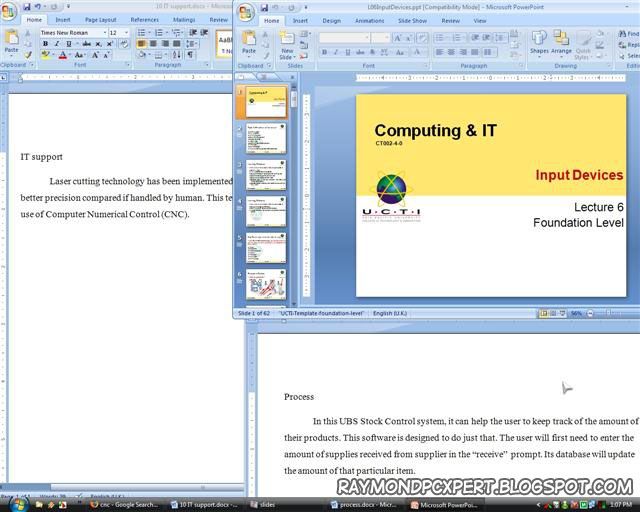Expand numbering dropdown arrow in Word
Viewport: 640px width, 512px height.
(167, 32)
